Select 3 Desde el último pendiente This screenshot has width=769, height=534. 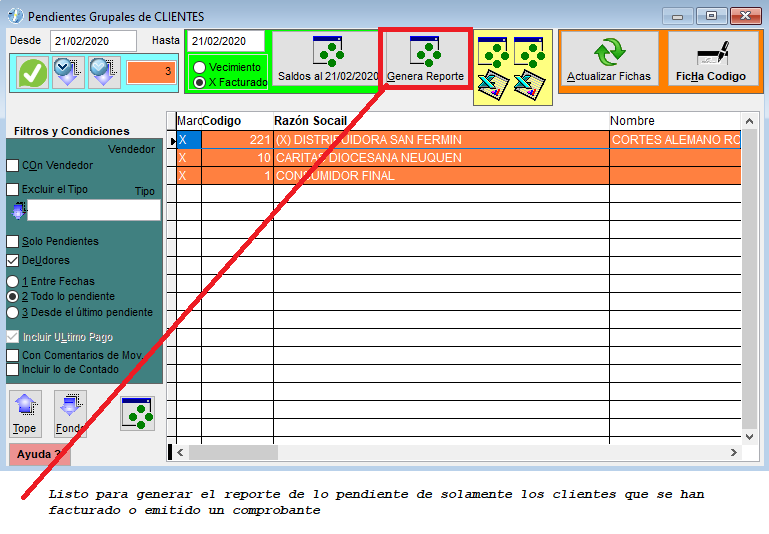(x=13, y=312)
